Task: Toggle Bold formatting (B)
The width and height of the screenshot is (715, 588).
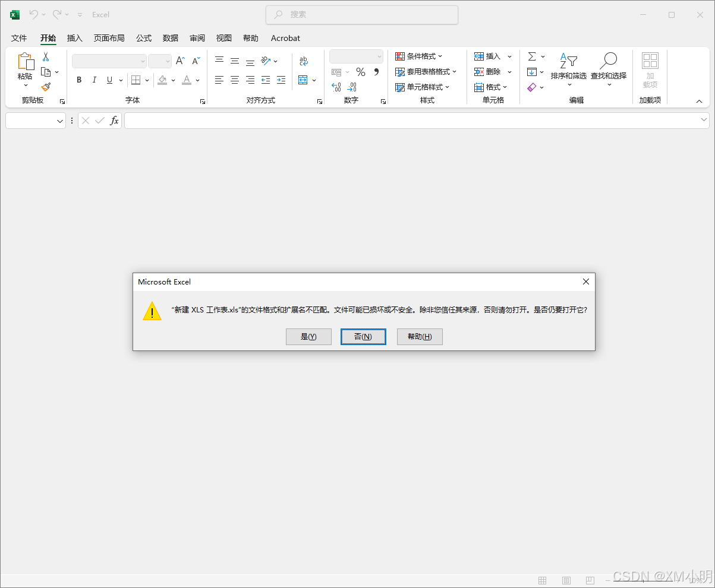Action: 79,80
